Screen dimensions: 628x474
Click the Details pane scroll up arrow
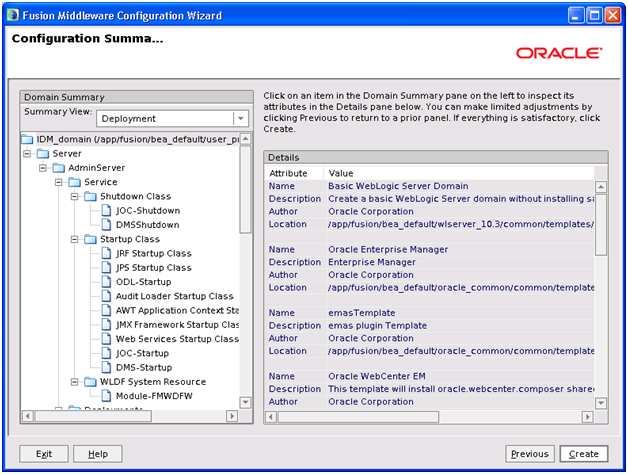[x=601, y=187]
